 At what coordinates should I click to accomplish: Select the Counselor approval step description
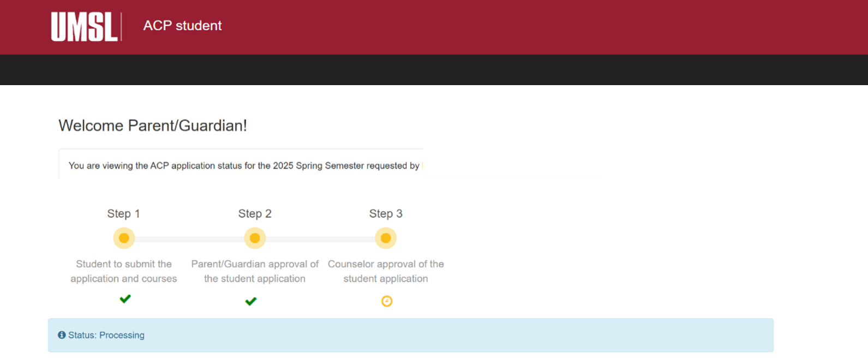[x=386, y=271]
